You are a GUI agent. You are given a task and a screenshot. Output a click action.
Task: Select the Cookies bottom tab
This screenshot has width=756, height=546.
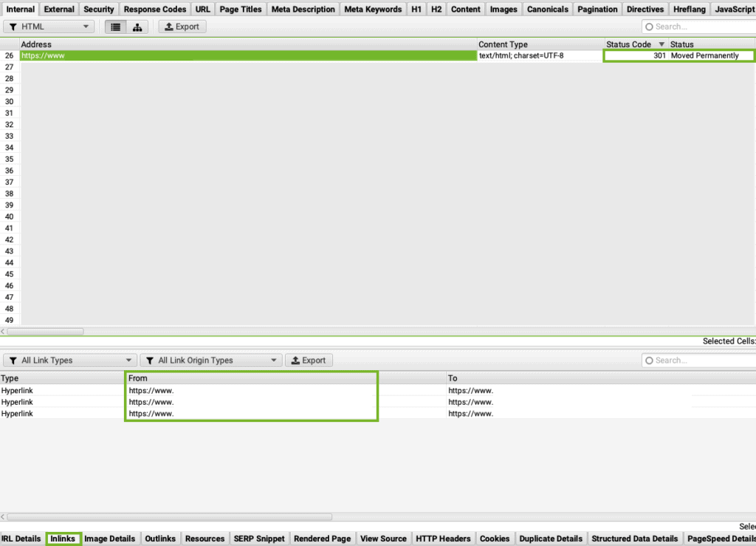coord(494,539)
